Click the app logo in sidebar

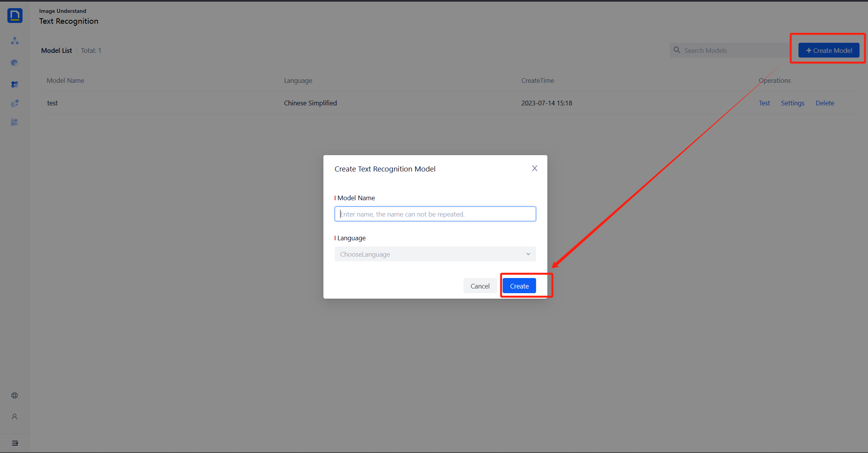(15, 16)
